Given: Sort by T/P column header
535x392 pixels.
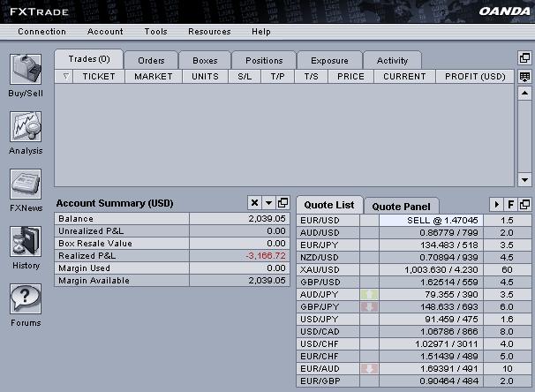Looking at the screenshot, I should 277,77.
